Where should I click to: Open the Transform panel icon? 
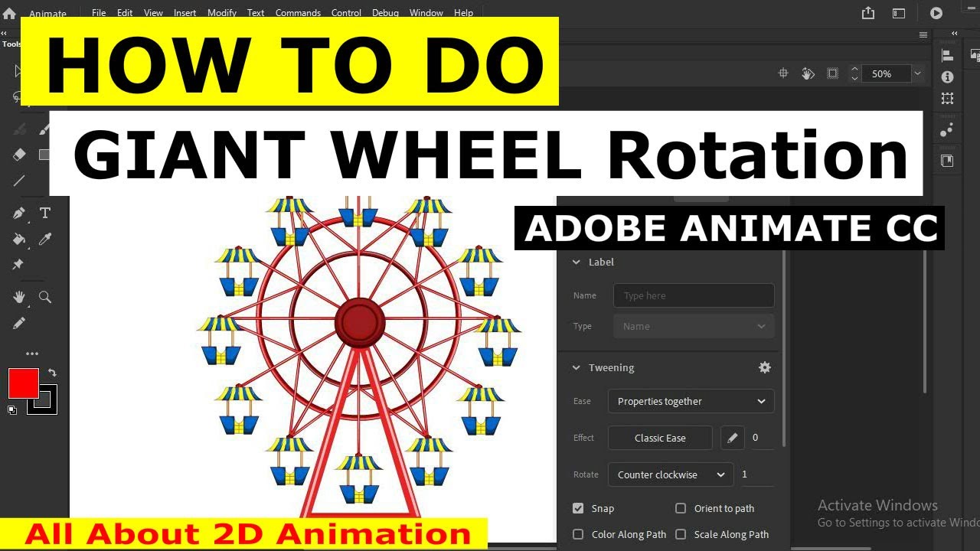pos(947,99)
